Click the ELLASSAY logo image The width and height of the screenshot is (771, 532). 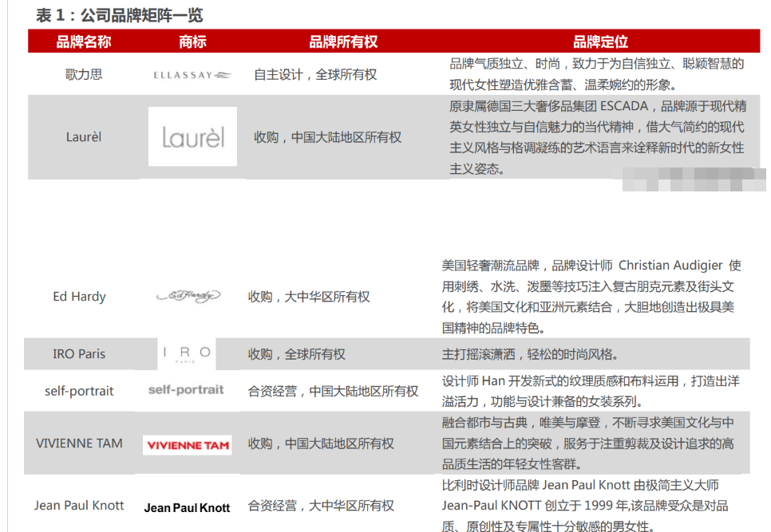192,75
